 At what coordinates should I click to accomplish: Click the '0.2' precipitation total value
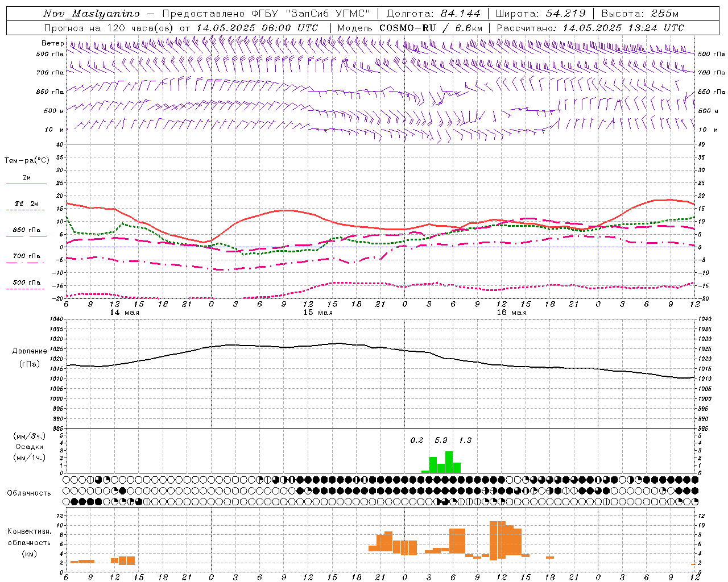[417, 440]
